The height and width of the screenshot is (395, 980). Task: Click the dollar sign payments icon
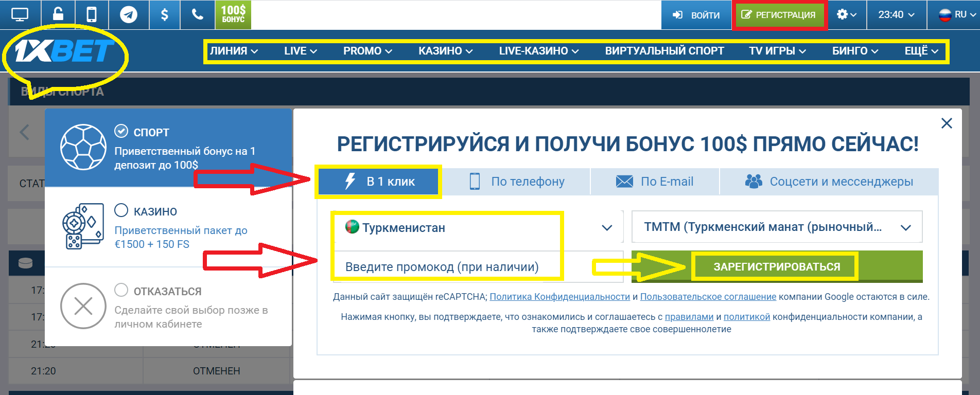tap(164, 14)
